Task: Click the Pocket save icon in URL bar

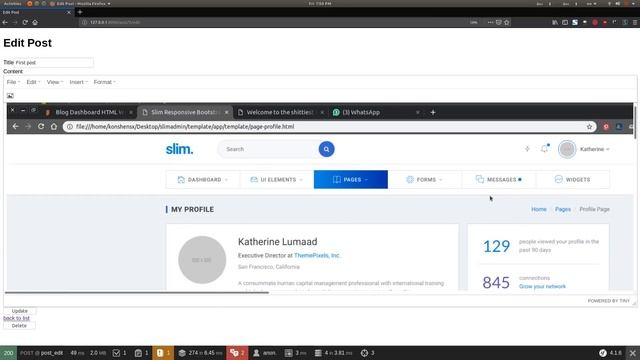Action: coord(499,22)
